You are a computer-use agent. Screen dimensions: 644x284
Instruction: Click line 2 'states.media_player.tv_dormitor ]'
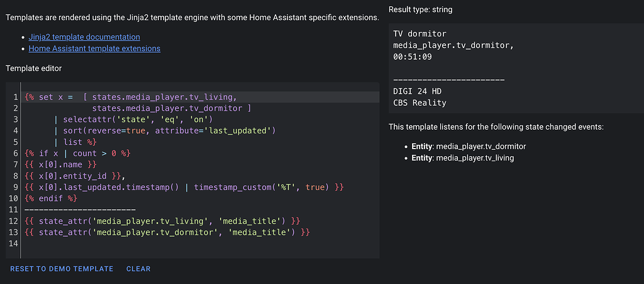171,108
